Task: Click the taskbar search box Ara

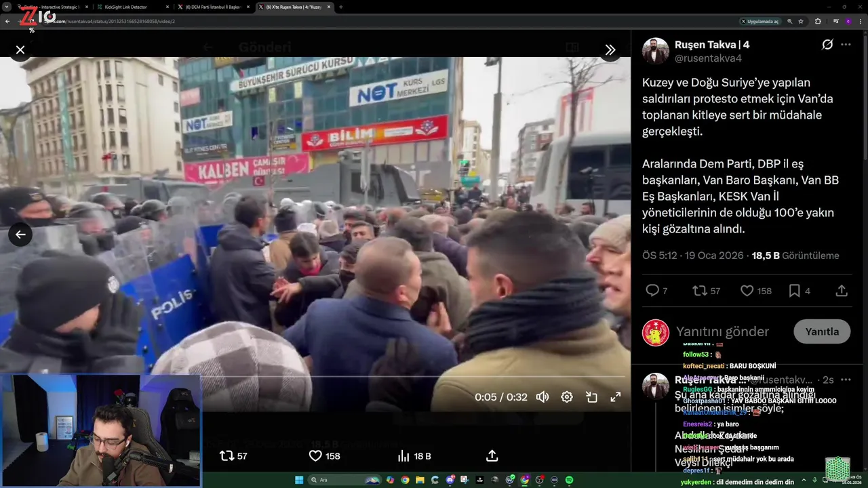Action: 344,480
